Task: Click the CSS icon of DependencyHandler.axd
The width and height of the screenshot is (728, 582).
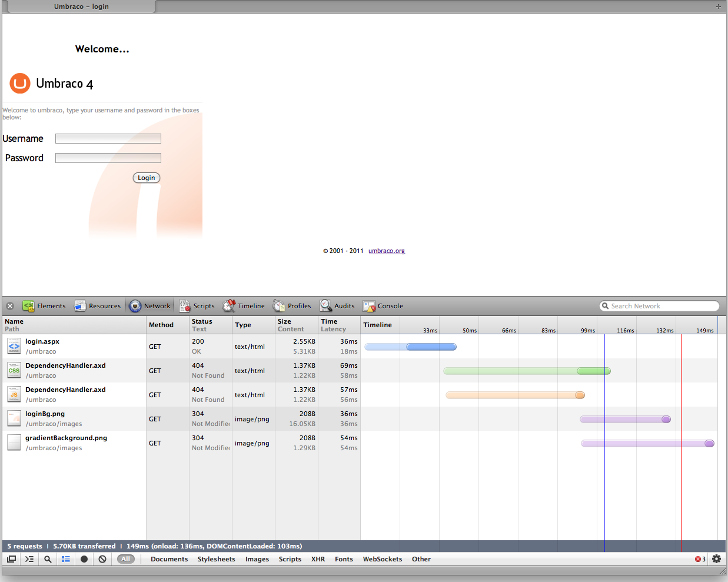Action: tap(14, 370)
